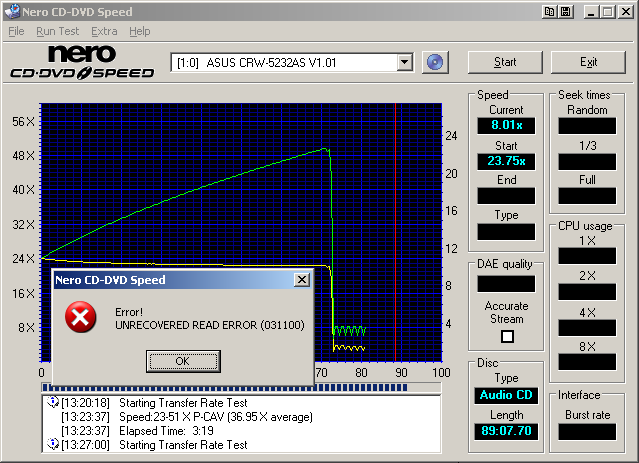
Task: Open the Extra menu
Action: point(104,31)
